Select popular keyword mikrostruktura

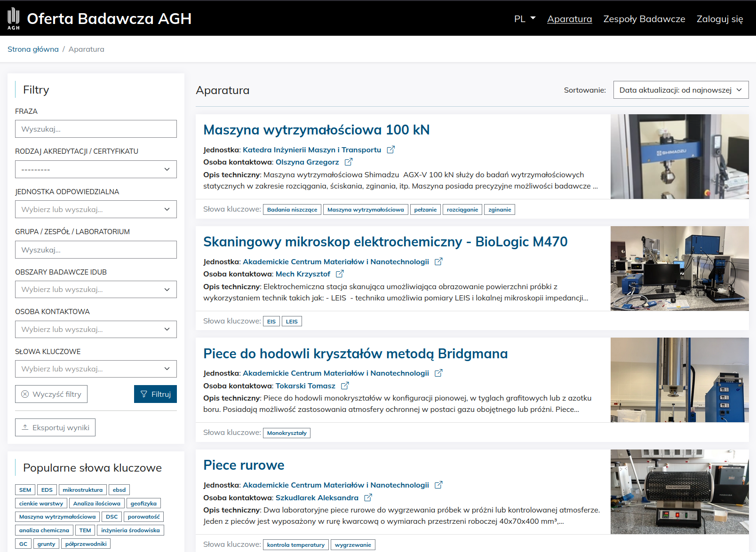point(83,490)
